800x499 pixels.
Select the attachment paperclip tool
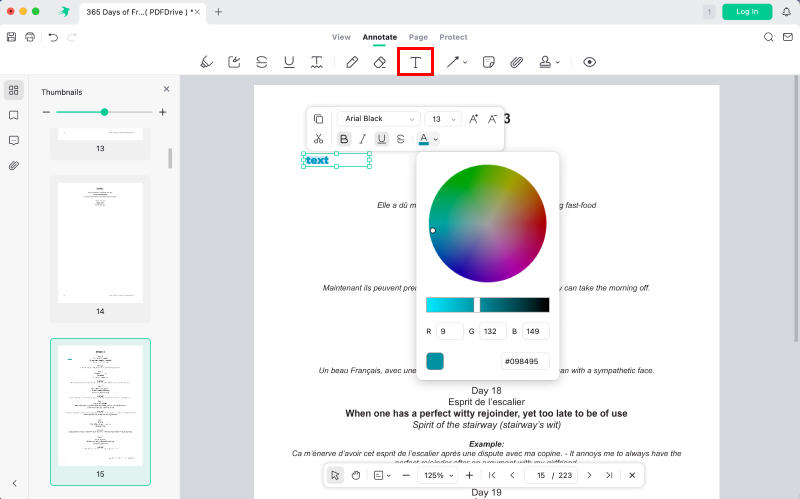[516, 62]
